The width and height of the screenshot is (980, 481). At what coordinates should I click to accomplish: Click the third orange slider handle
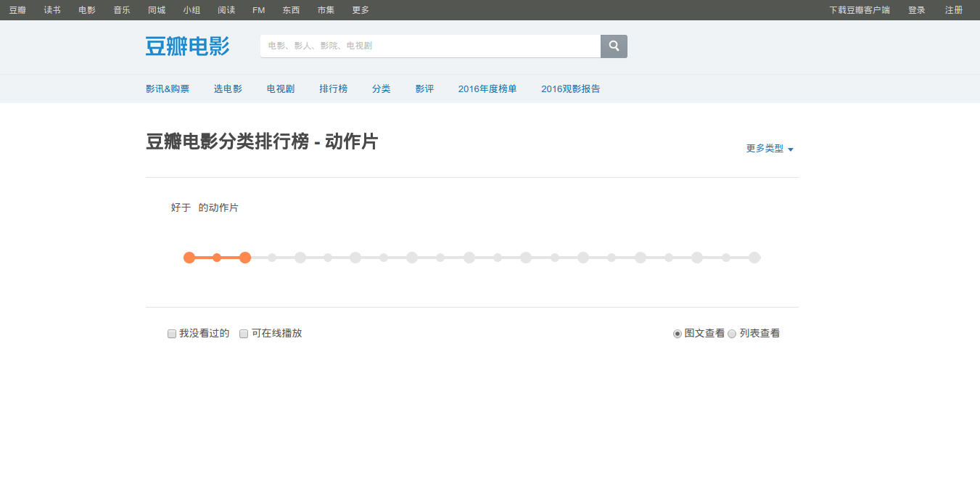245,258
